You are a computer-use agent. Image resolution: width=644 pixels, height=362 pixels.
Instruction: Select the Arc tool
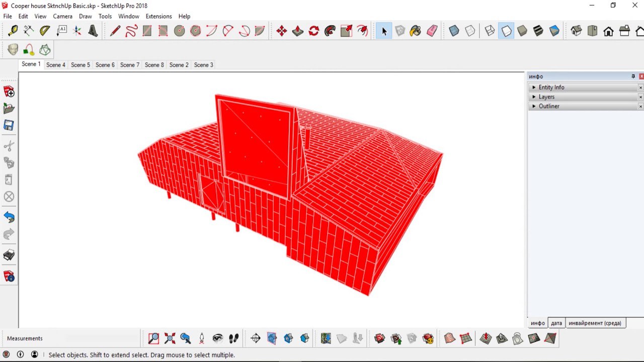tap(212, 31)
